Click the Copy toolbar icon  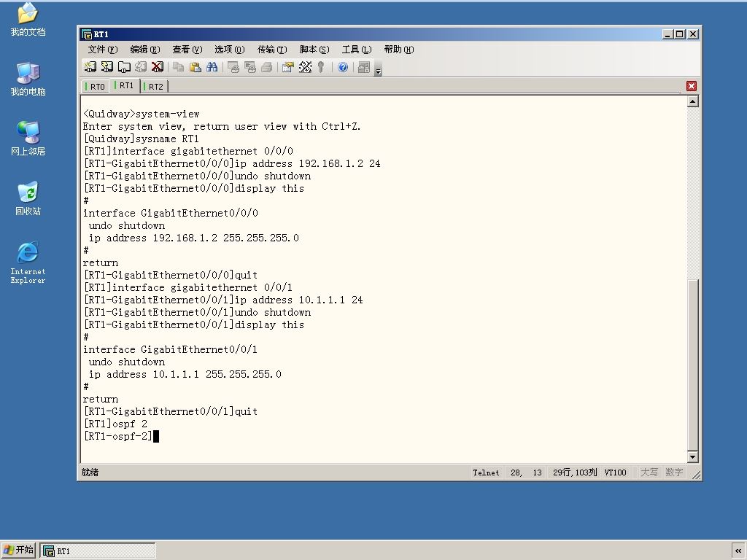178,67
